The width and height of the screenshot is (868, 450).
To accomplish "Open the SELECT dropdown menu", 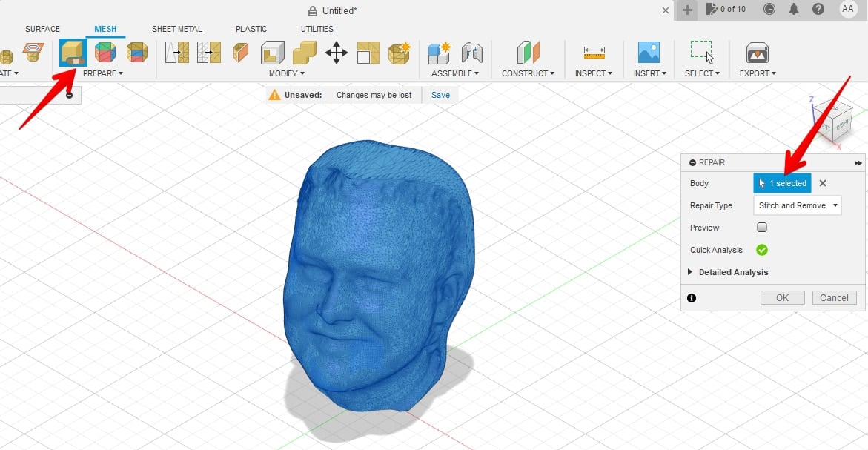I will pyautogui.click(x=702, y=73).
